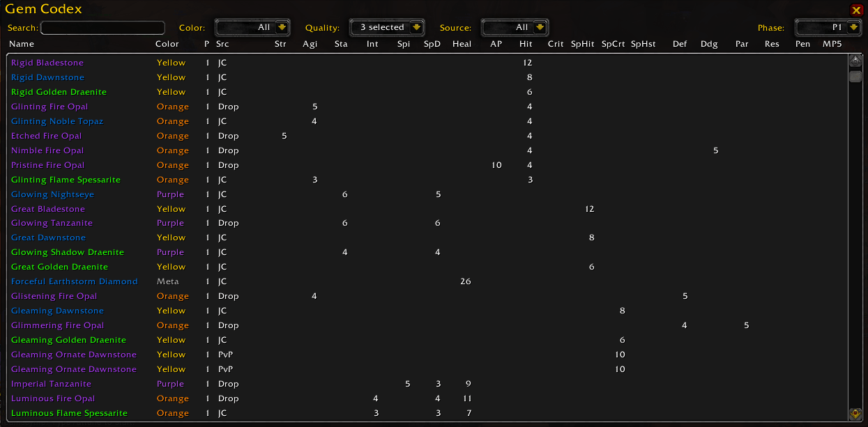The width and height of the screenshot is (868, 427).
Task: Sort by the Res column header
Action: pyautogui.click(x=772, y=44)
